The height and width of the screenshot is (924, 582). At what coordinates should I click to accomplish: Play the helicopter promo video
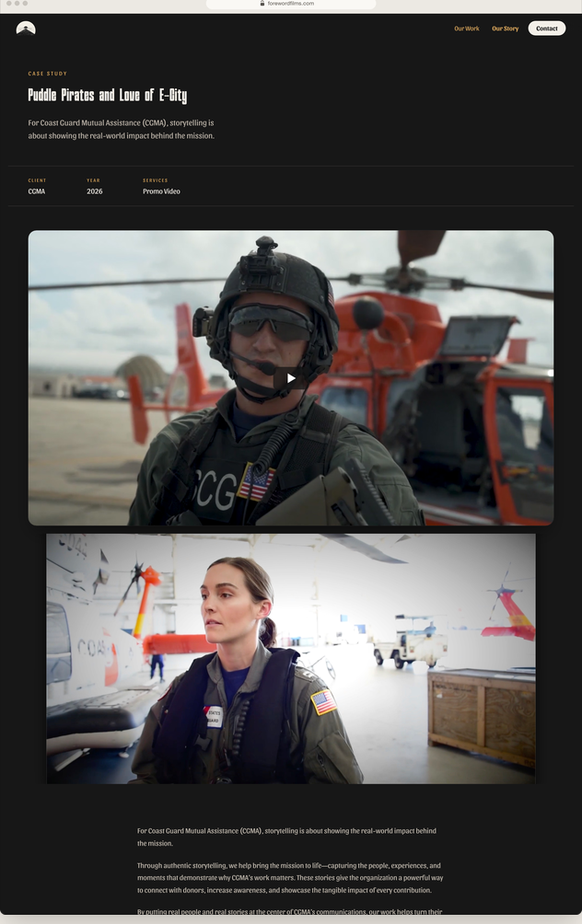click(x=291, y=378)
